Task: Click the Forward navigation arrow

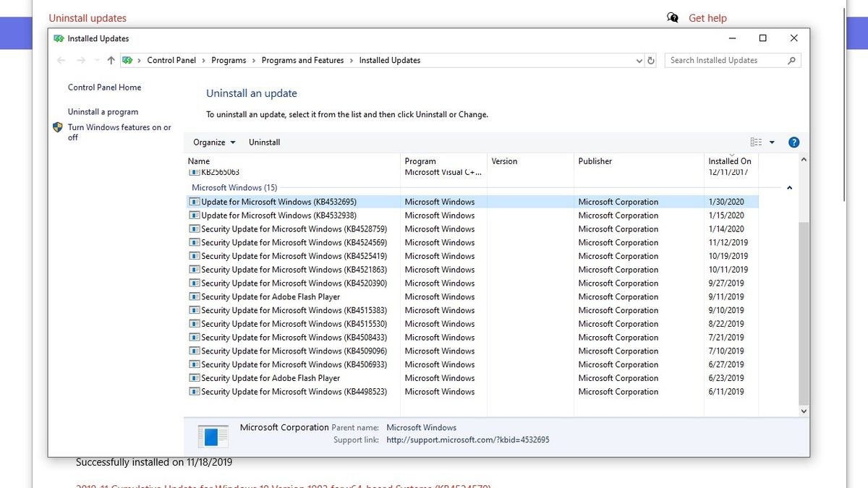Action: click(80, 60)
